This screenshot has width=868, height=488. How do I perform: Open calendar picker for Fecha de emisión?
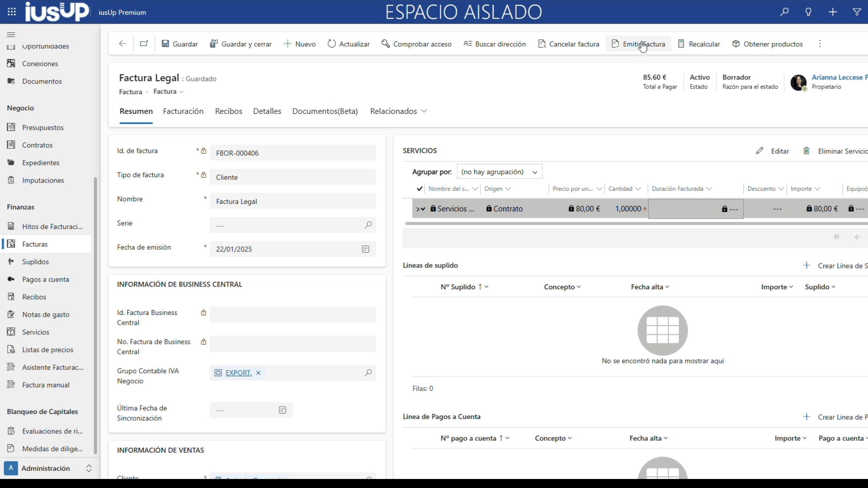click(366, 249)
